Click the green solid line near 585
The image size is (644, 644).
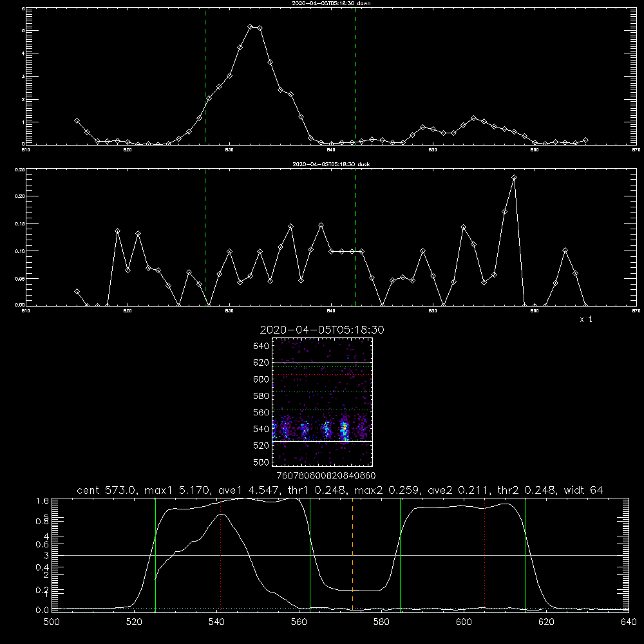[400, 554]
